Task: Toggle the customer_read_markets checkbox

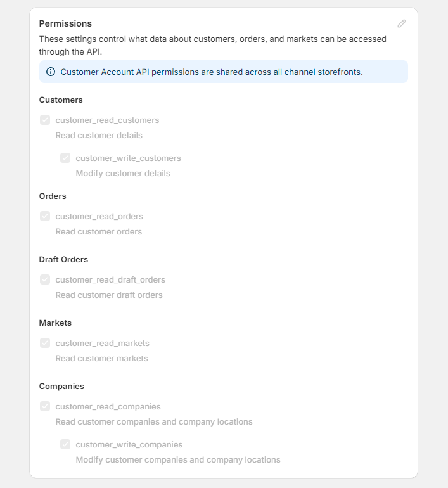Action: 45,343
